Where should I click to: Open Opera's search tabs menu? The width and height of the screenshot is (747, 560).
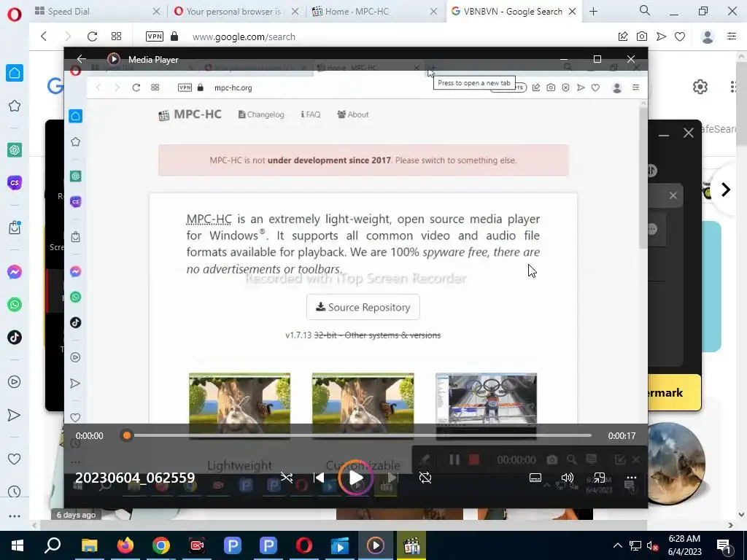pos(645,10)
